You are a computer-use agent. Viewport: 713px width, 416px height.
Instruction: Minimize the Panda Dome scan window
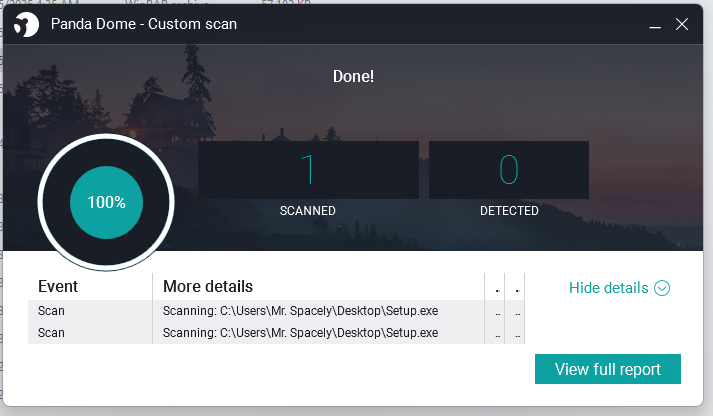click(655, 25)
